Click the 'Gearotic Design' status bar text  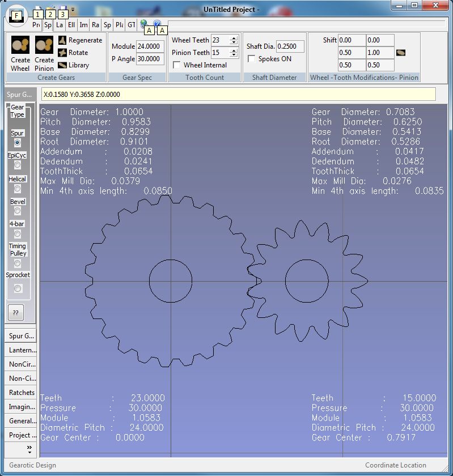[32, 465]
